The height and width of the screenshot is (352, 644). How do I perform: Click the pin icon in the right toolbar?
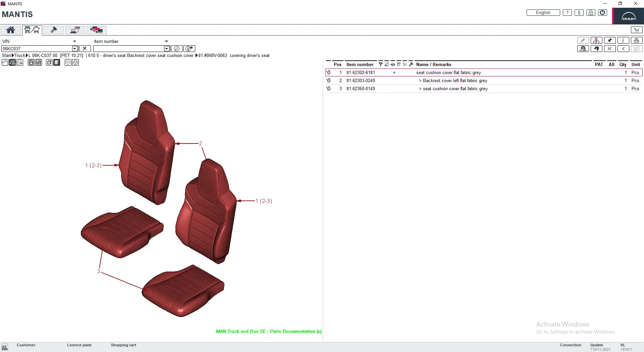click(x=610, y=40)
